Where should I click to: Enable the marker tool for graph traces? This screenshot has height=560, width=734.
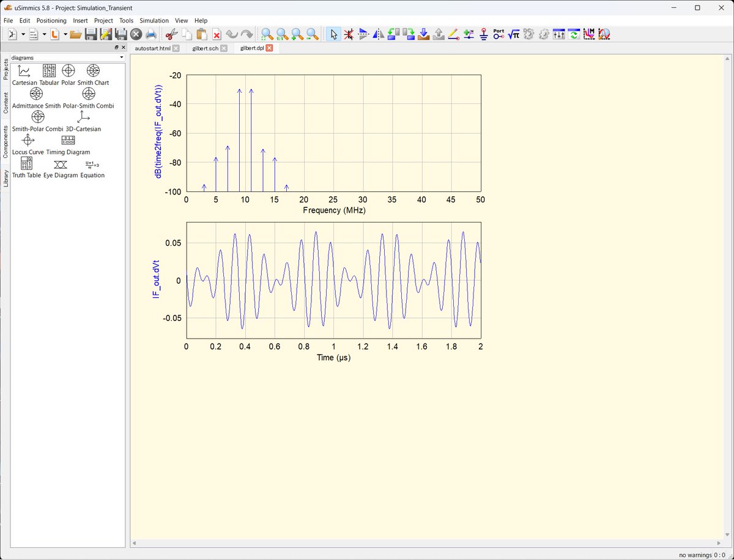tap(588, 35)
